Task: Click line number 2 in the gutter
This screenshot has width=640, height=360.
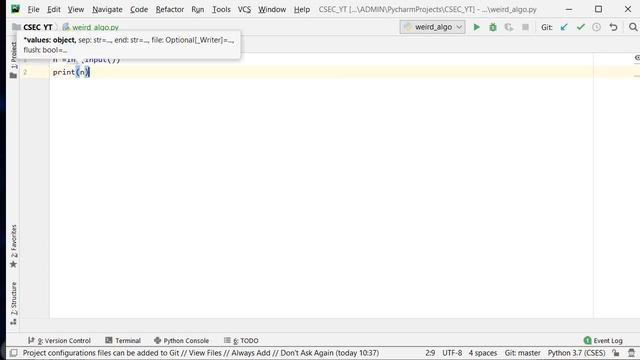Action: pos(25,72)
